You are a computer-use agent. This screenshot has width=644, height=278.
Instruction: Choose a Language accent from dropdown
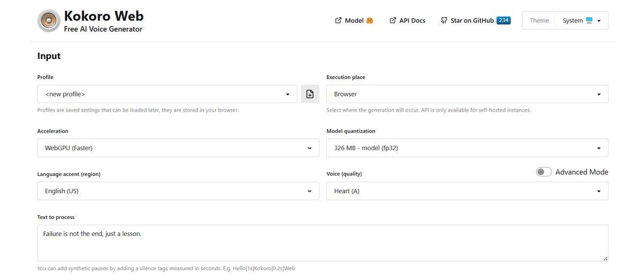[178, 191]
